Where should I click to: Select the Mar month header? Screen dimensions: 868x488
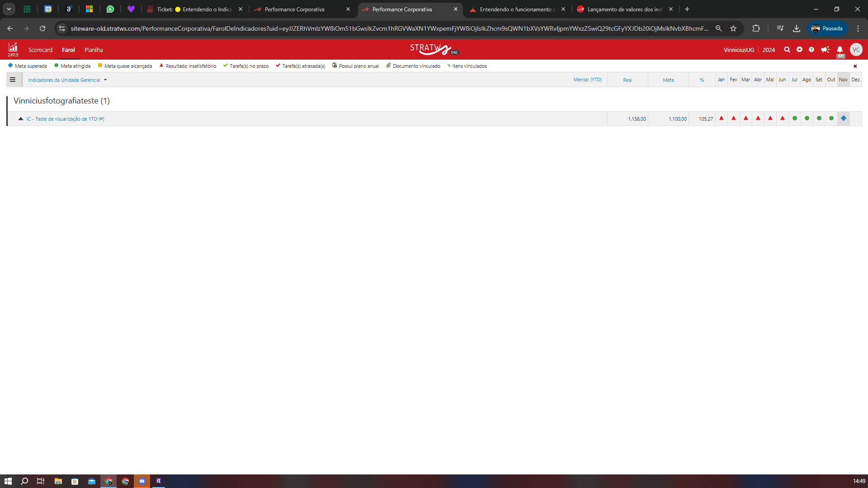(x=745, y=80)
